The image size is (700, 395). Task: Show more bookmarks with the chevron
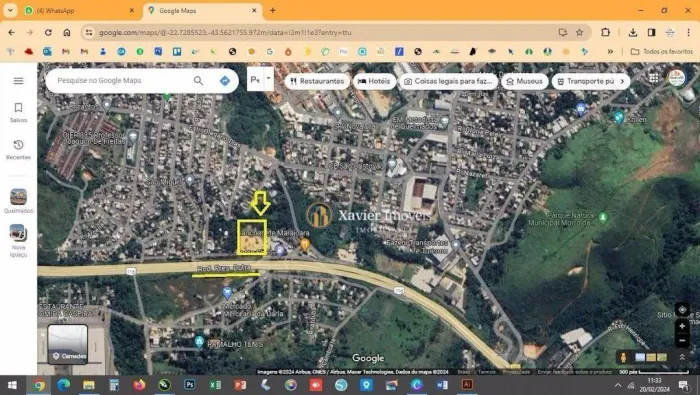point(610,52)
